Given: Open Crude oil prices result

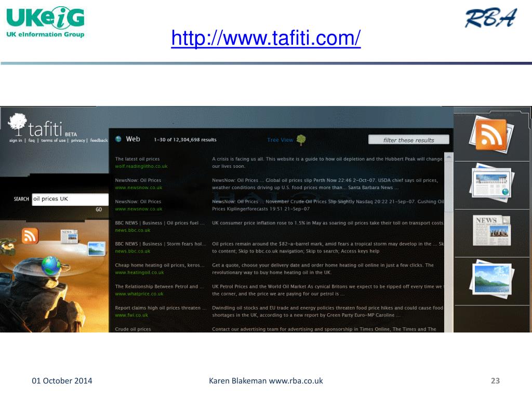Looking at the screenshot, I should [133, 329].
